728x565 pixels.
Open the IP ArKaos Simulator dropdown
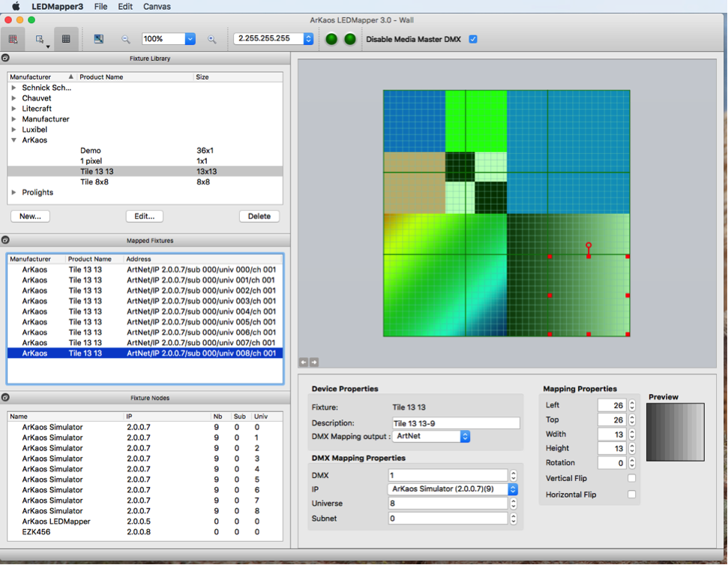pyautogui.click(x=513, y=489)
